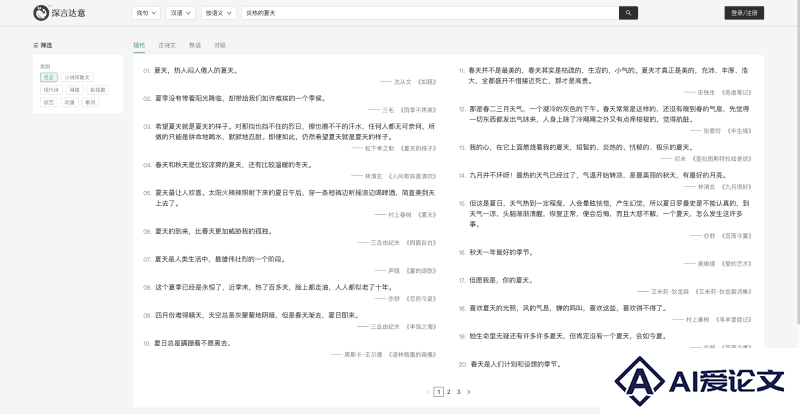
Task: Click quote 09 starting 四月份难得晴天
Action: click(258, 315)
